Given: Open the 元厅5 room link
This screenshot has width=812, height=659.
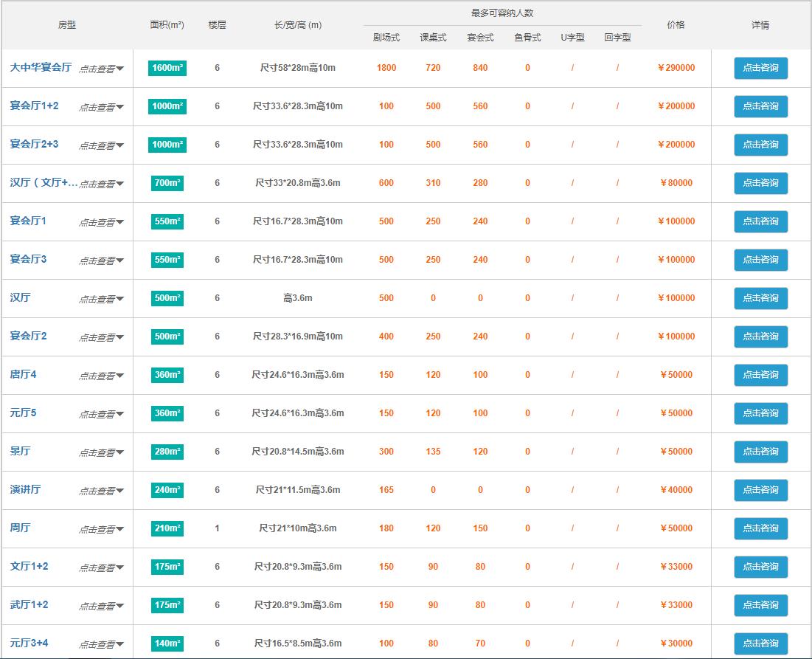Looking at the screenshot, I should pyautogui.click(x=23, y=413).
